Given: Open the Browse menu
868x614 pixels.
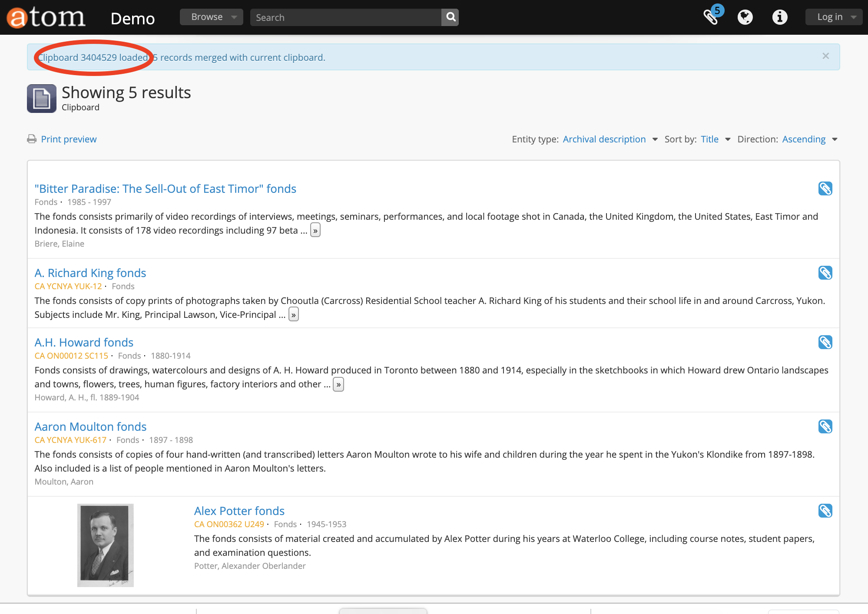Looking at the screenshot, I should [212, 17].
